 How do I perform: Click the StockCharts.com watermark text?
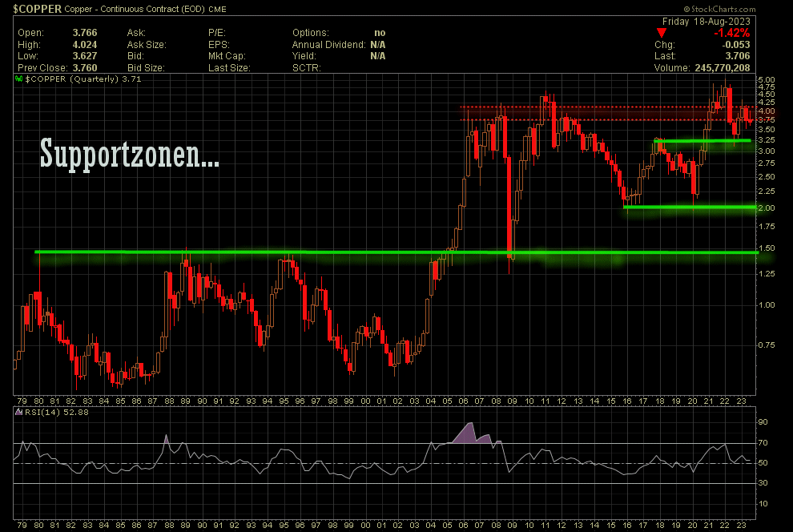point(719,9)
